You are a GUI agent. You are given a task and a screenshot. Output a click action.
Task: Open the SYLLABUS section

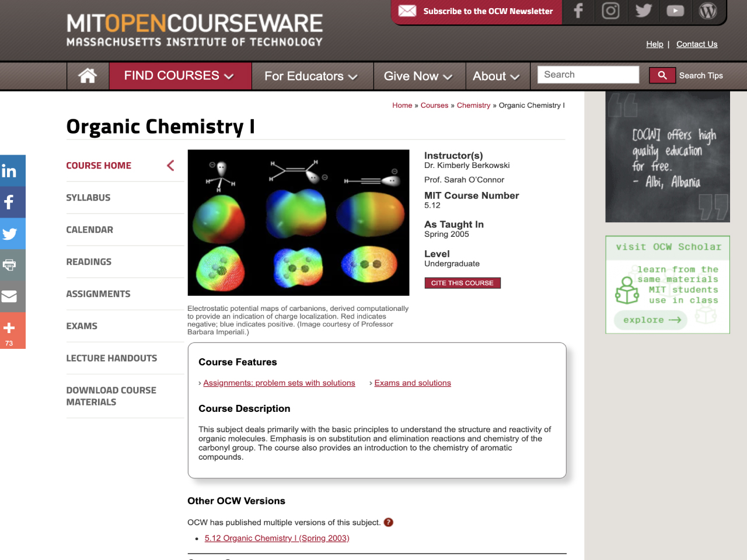pyautogui.click(x=88, y=198)
